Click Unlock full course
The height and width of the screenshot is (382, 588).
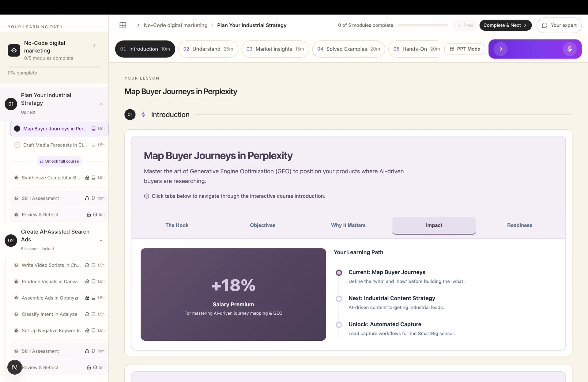pyautogui.click(x=59, y=161)
